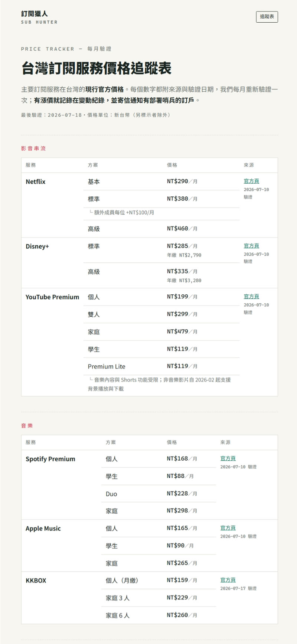The image size is (297, 644).
Task: Click the KKBOX 個人(月繳) plan name
Action: click(x=122, y=581)
